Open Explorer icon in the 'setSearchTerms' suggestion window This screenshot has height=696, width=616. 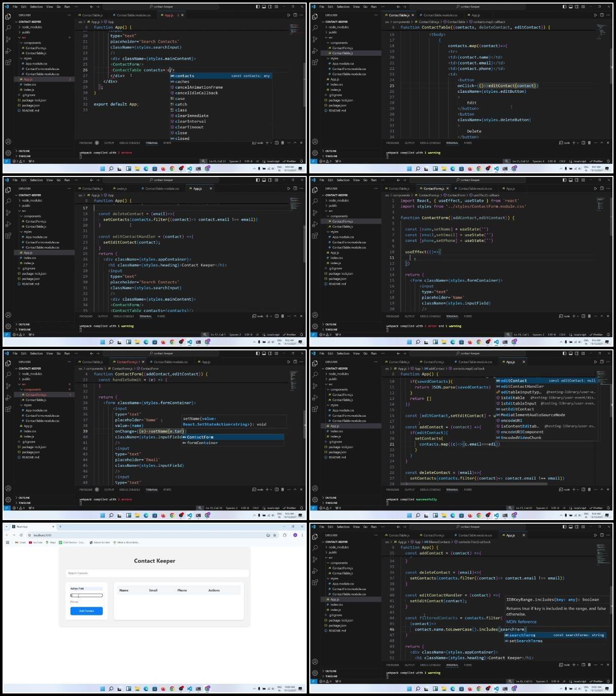[315, 536]
